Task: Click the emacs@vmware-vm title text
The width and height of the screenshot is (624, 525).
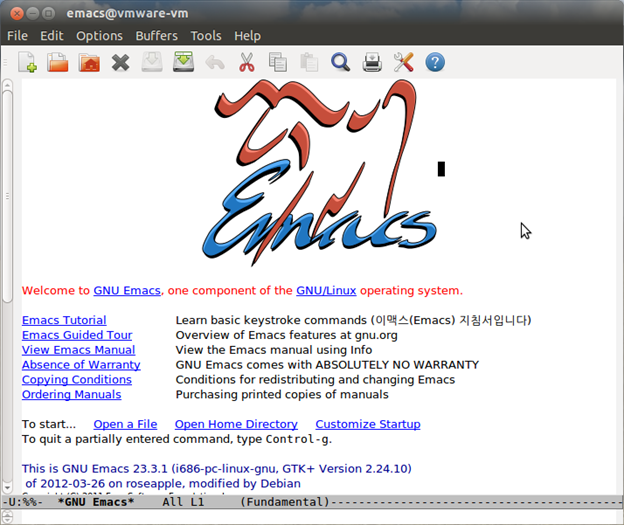Action: click(x=127, y=14)
